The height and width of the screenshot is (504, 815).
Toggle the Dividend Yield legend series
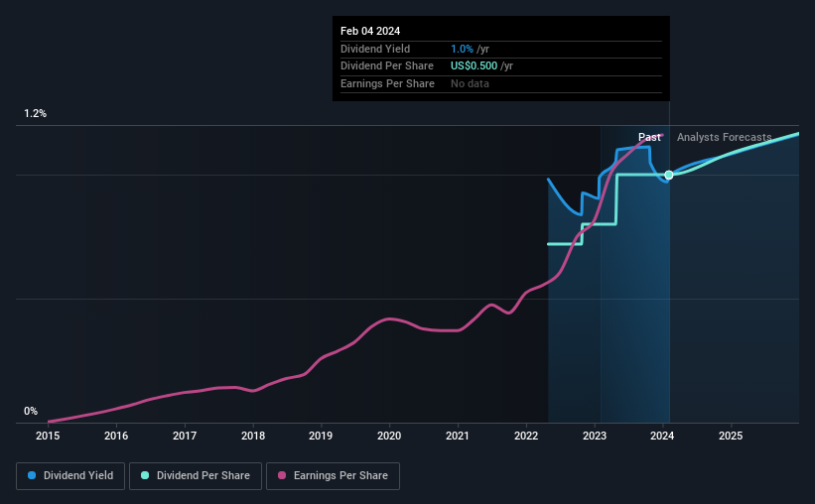pos(70,476)
